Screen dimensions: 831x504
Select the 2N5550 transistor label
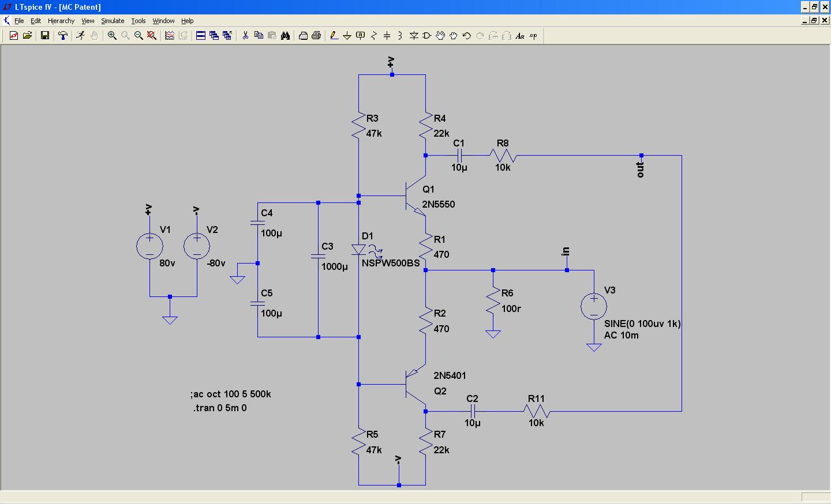439,204
